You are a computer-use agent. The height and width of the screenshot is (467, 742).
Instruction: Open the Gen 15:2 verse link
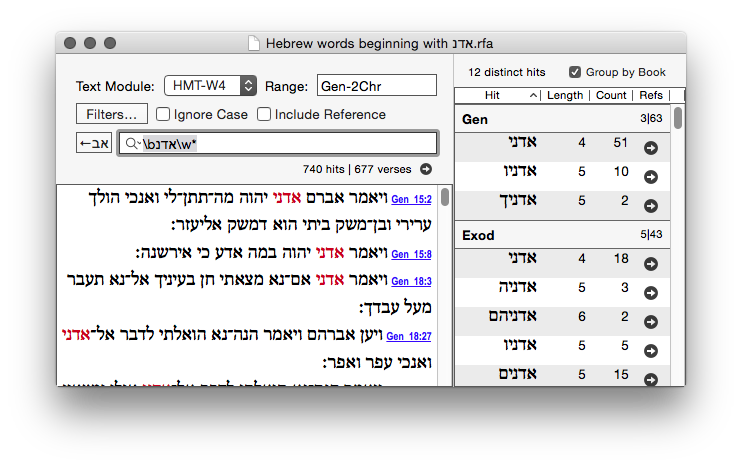(411, 199)
